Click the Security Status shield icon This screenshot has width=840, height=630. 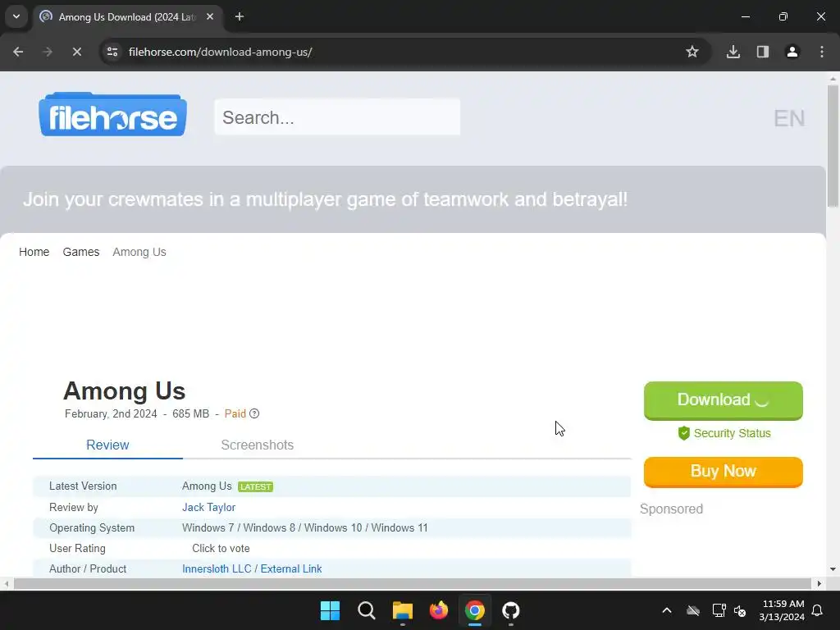tap(683, 433)
